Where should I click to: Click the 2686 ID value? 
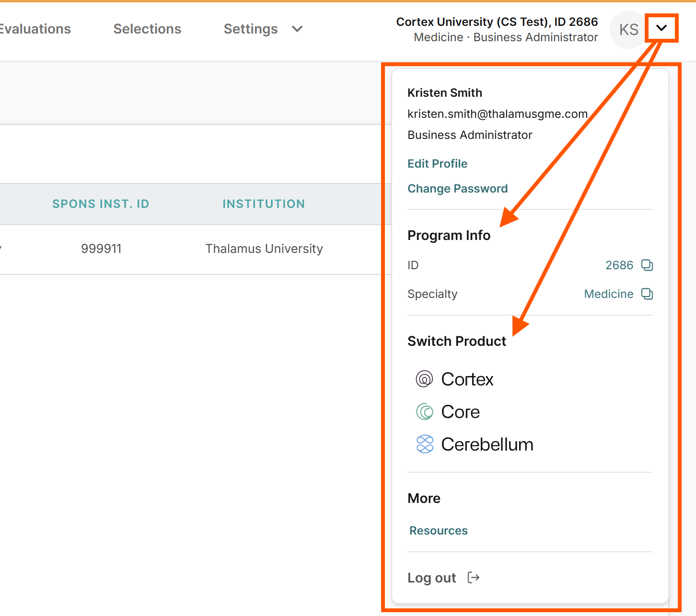click(x=619, y=265)
